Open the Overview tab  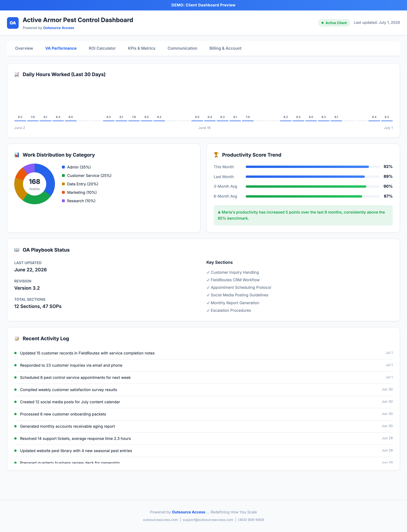24,48
